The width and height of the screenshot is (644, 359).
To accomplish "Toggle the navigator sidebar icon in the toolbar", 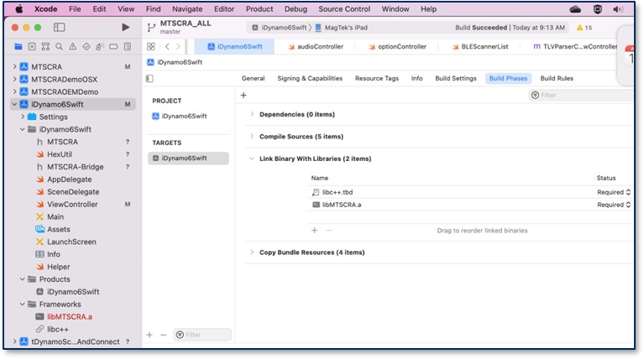I will pyautogui.click(x=59, y=28).
